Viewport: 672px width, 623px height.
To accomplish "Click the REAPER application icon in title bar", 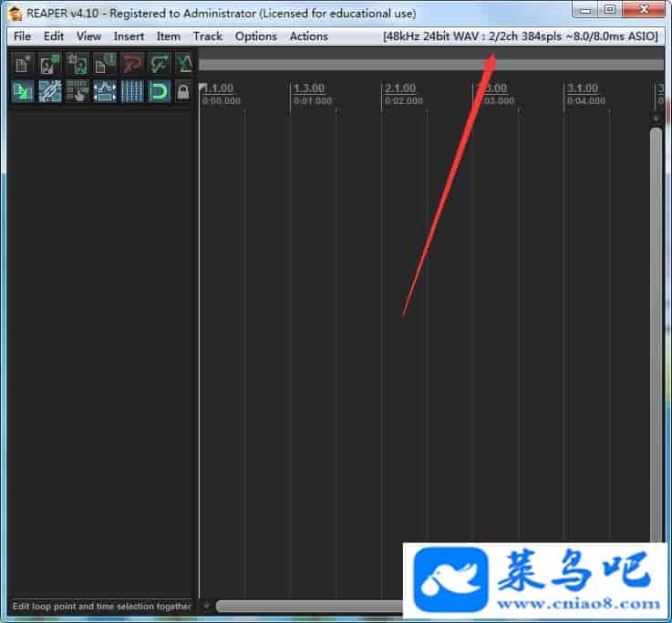I will point(16,14).
